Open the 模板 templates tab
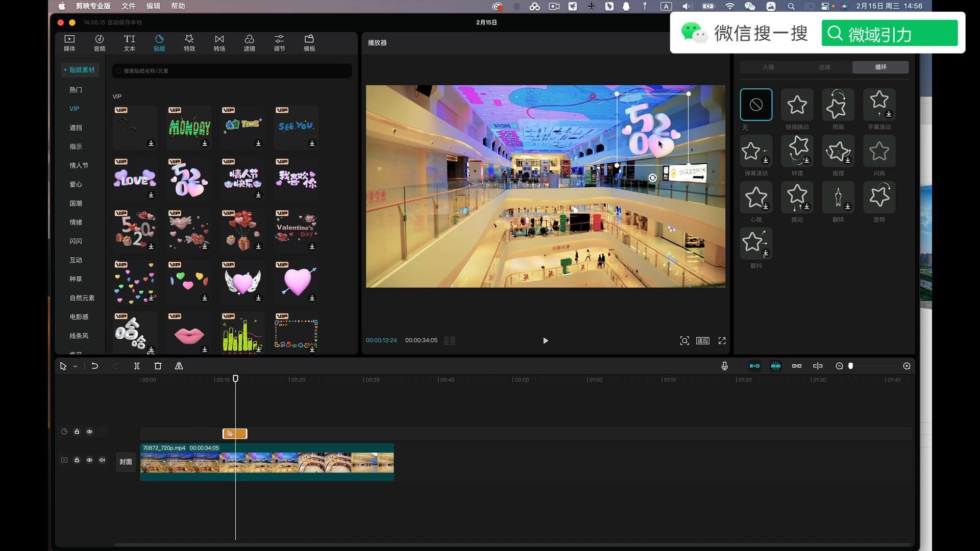980x551 pixels. [x=309, y=43]
